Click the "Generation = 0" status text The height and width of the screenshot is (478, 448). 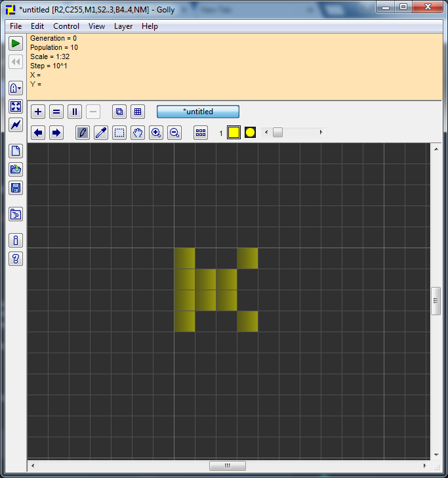click(x=53, y=38)
